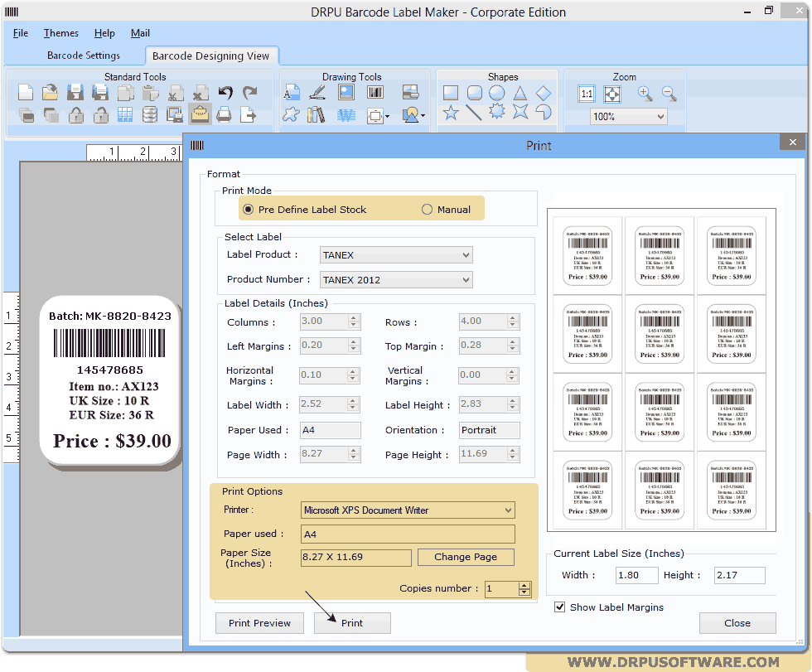This screenshot has height=672, width=812.
Task: Select the Manual print mode radio button
Action: pos(427,209)
